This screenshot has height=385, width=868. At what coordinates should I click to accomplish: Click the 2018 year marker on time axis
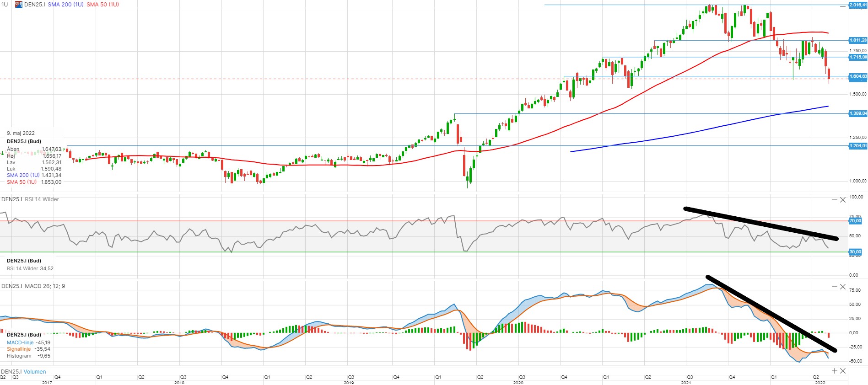click(x=179, y=383)
